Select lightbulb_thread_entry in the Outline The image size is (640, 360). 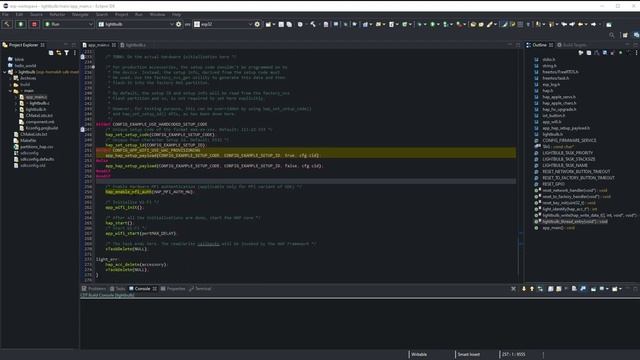coord(575,222)
